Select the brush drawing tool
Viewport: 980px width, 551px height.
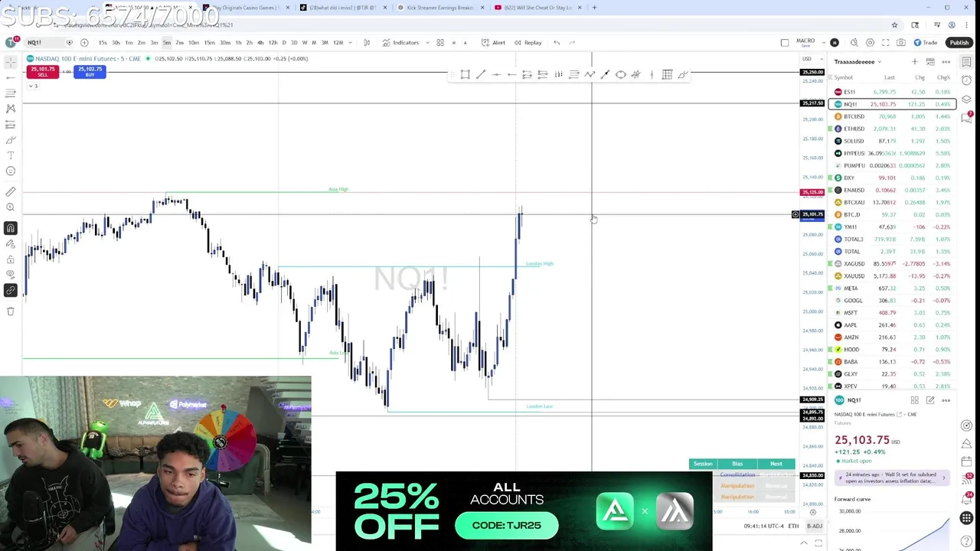[10, 140]
